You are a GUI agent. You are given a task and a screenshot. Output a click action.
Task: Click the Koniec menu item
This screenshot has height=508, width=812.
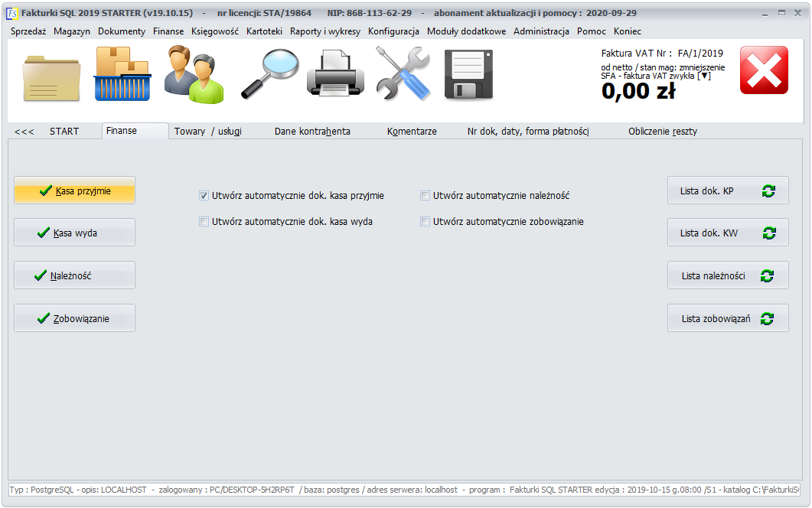(627, 31)
